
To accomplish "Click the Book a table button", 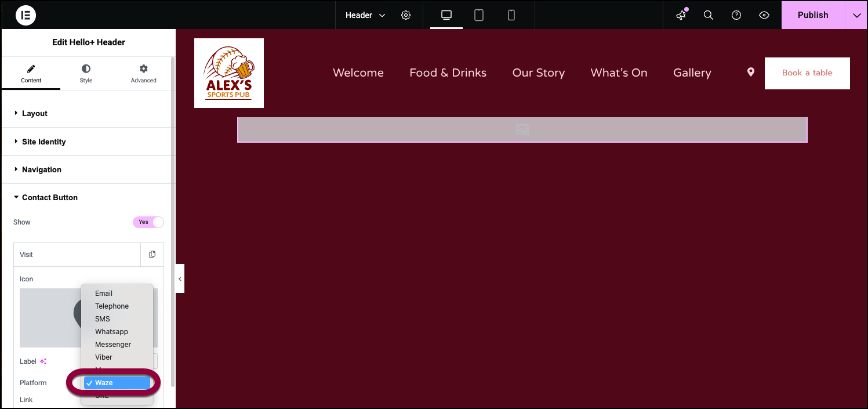I will 807,73.
